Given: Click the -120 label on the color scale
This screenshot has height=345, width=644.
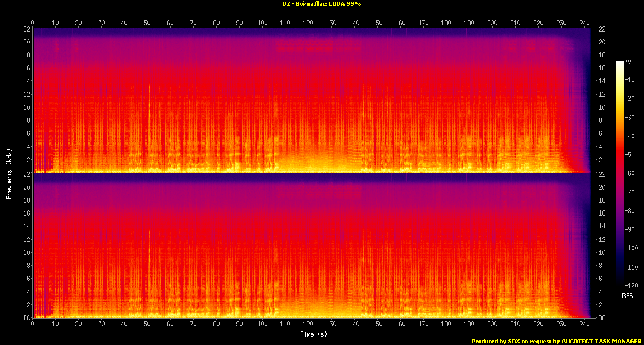Looking at the screenshot, I should [x=632, y=286].
